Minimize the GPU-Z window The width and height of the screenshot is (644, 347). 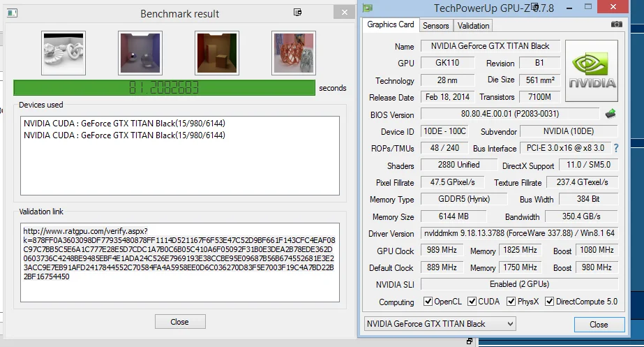click(x=569, y=8)
